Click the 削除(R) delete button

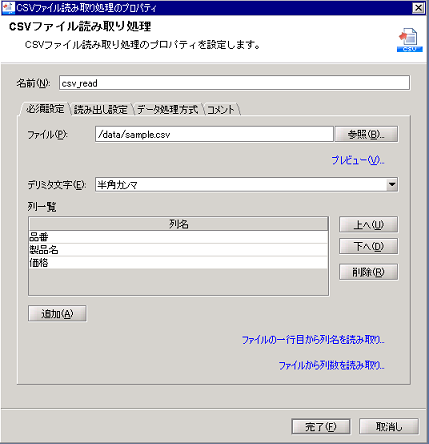pyautogui.click(x=368, y=272)
